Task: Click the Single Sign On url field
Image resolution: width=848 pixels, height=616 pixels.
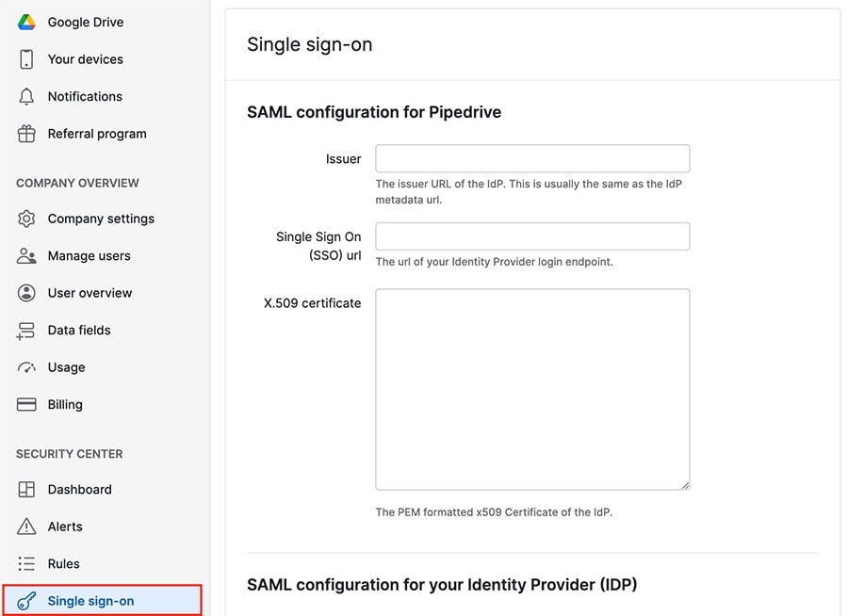Action: point(531,235)
